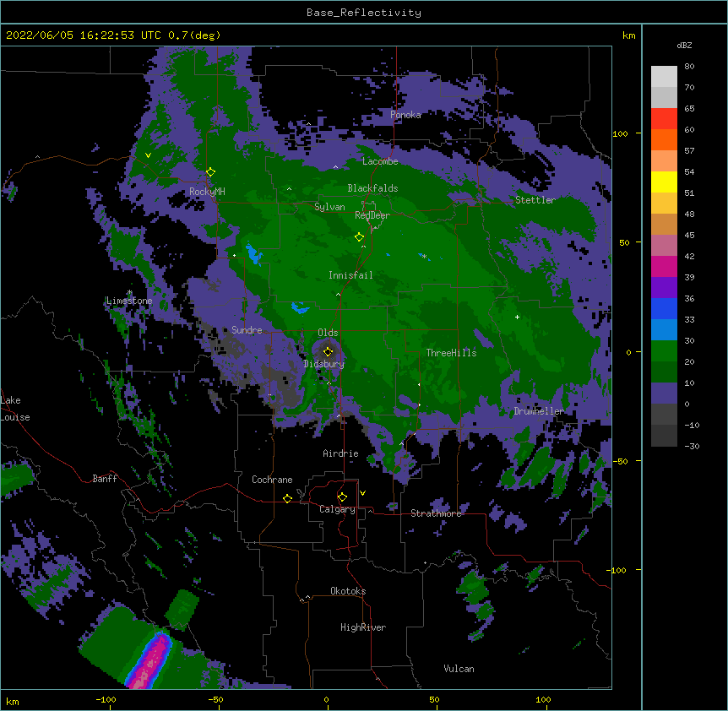The height and width of the screenshot is (711, 728).
Task: Click the 80 value on the dBZ scale
Action: (689, 67)
